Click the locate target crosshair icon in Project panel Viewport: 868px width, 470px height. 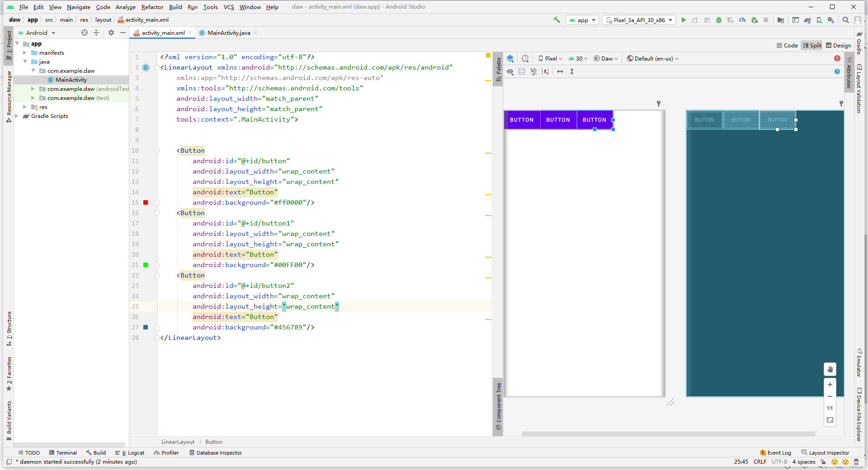[x=85, y=33]
